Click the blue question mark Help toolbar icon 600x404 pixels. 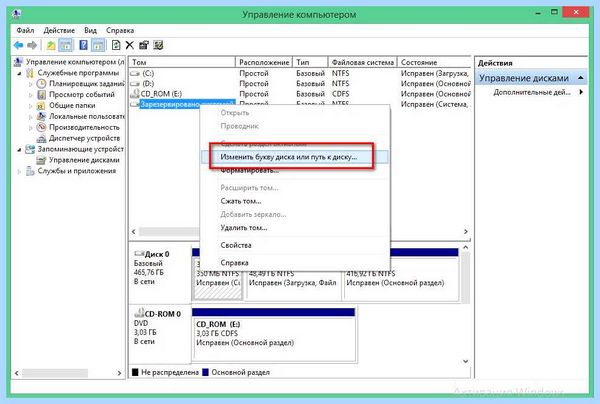pyautogui.click(x=83, y=45)
